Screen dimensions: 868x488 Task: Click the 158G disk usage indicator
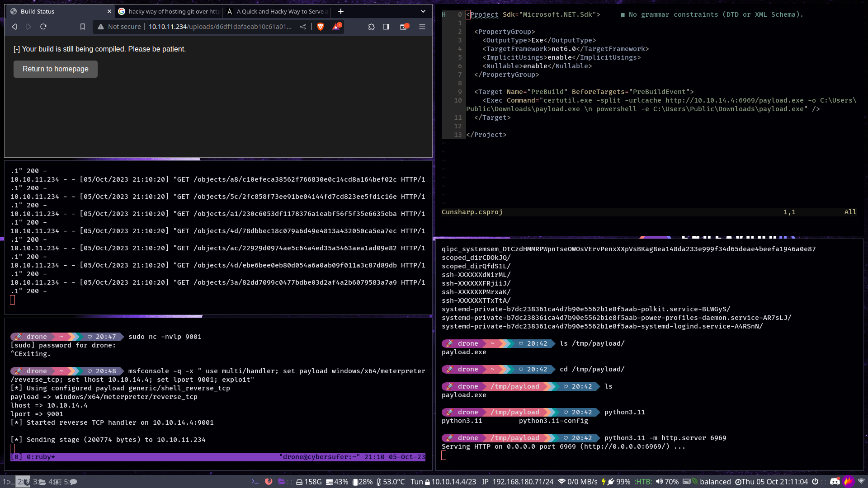309,482
